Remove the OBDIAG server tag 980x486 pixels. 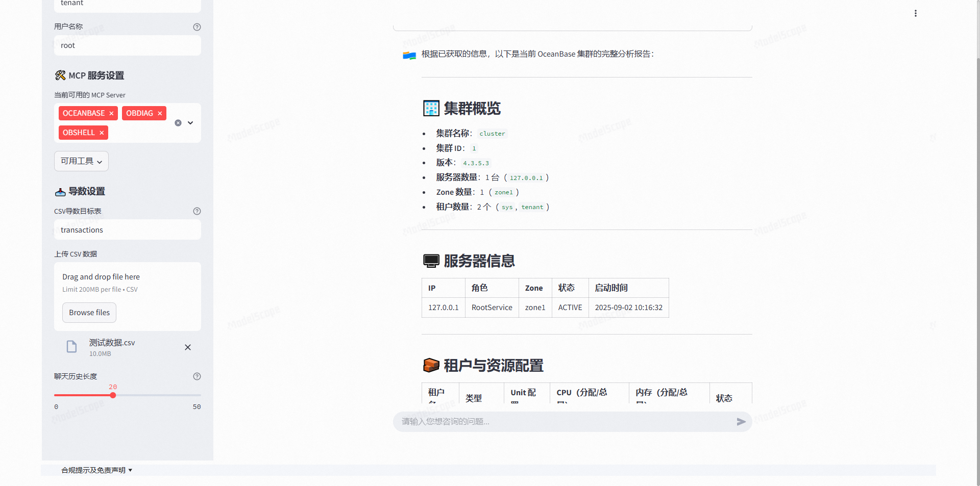point(160,113)
